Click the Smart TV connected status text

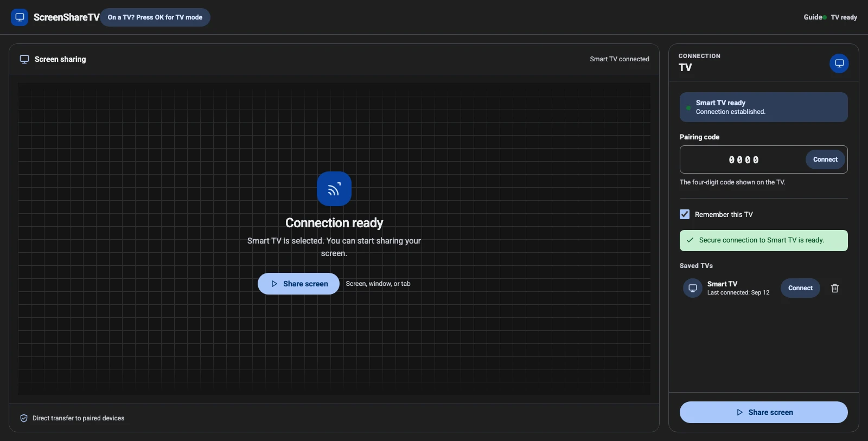click(x=620, y=59)
